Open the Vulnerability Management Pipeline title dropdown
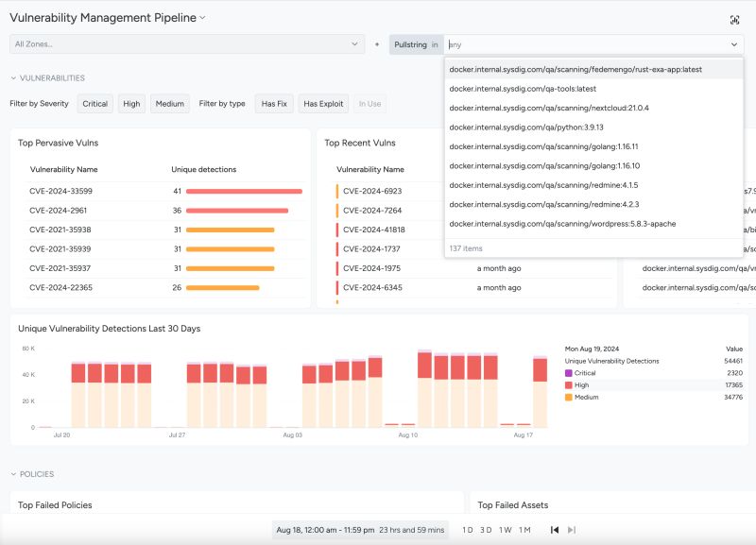The height and width of the screenshot is (545, 756). 201,17
